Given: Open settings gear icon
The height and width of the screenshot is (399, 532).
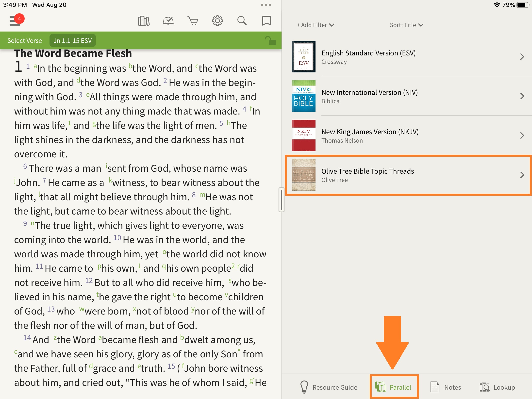Looking at the screenshot, I should (x=217, y=21).
